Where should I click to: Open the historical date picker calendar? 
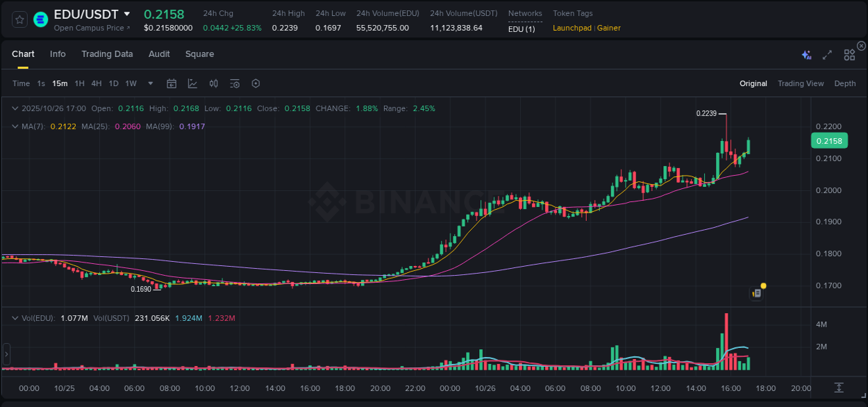172,83
